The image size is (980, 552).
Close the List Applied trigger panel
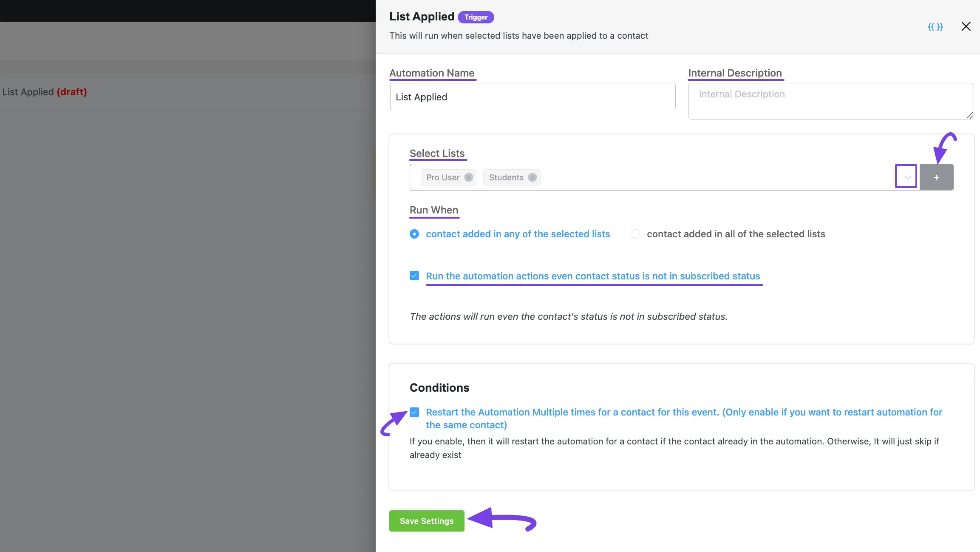(x=965, y=26)
